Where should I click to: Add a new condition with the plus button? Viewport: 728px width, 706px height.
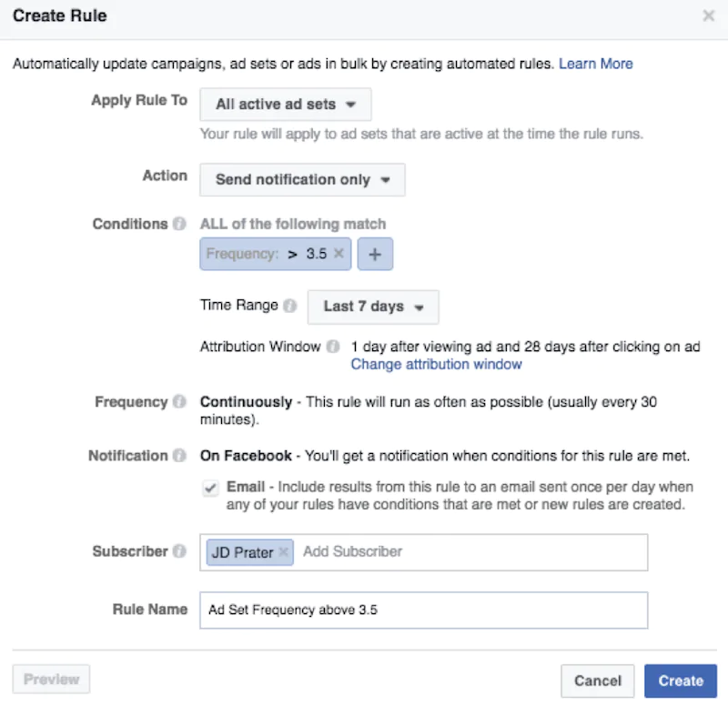tap(375, 255)
